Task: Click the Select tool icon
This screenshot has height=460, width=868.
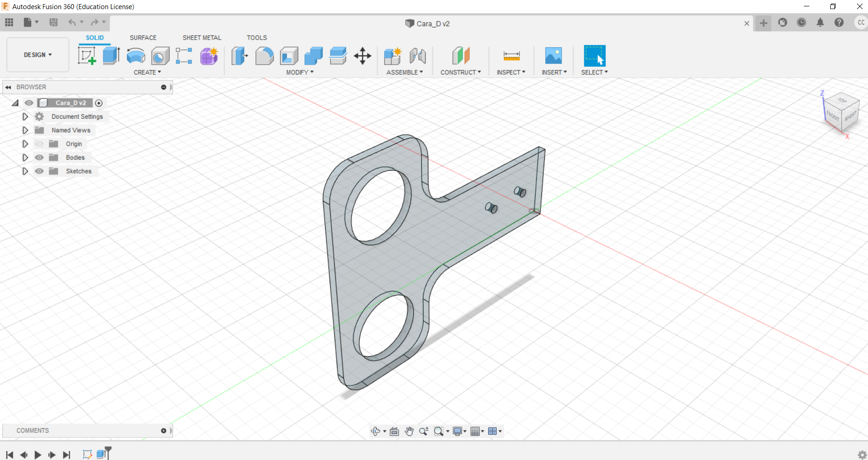Action: pyautogui.click(x=595, y=56)
